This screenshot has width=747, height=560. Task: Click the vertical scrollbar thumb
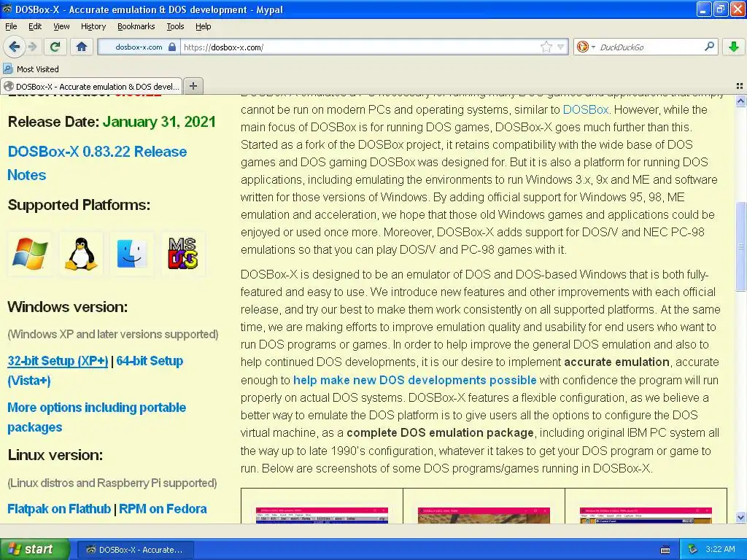[740, 246]
